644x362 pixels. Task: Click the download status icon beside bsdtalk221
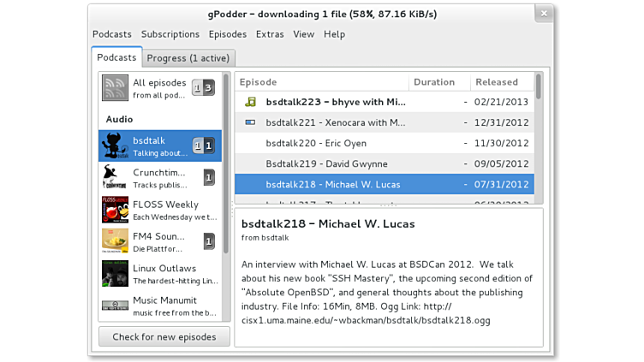coord(250,122)
